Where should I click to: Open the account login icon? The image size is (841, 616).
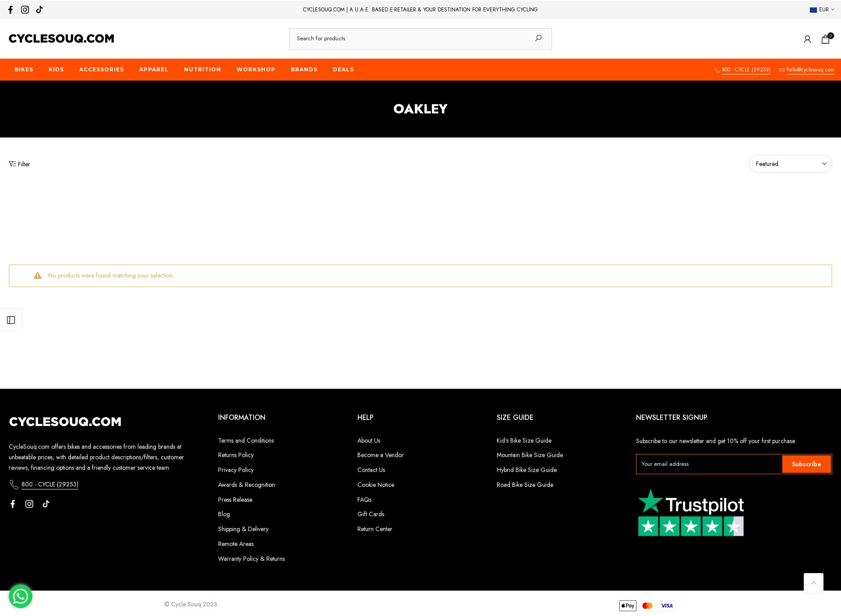tap(807, 39)
